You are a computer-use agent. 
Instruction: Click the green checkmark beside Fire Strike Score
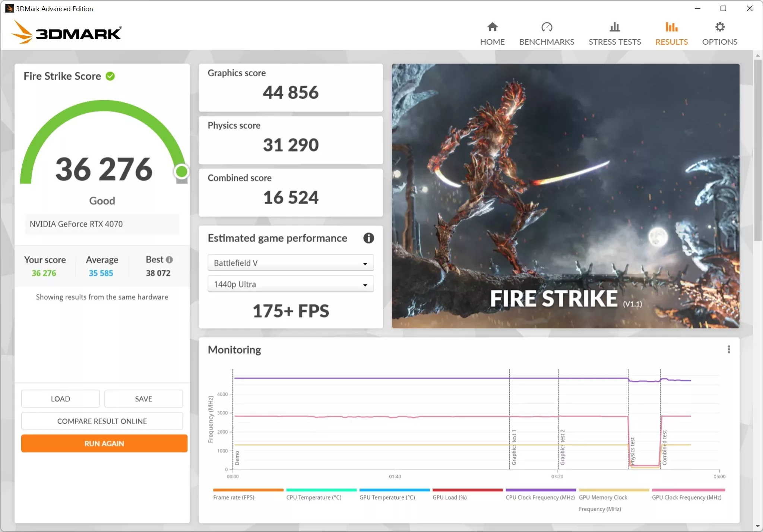coord(110,76)
